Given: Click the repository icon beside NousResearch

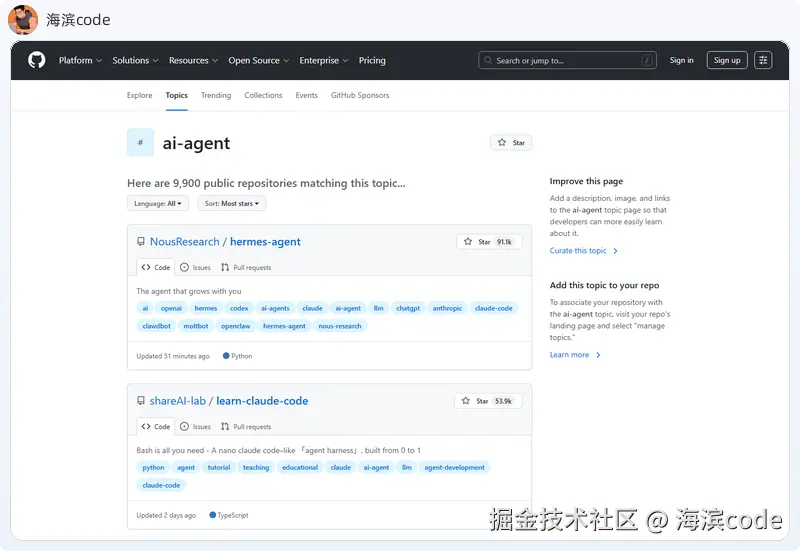Looking at the screenshot, I should [141, 241].
